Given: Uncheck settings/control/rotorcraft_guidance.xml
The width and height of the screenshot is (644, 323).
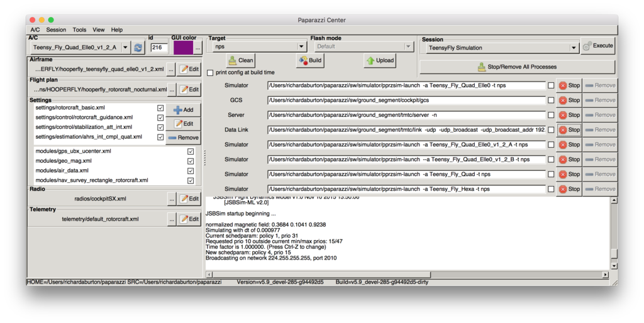Looking at the screenshot, I should point(160,118).
